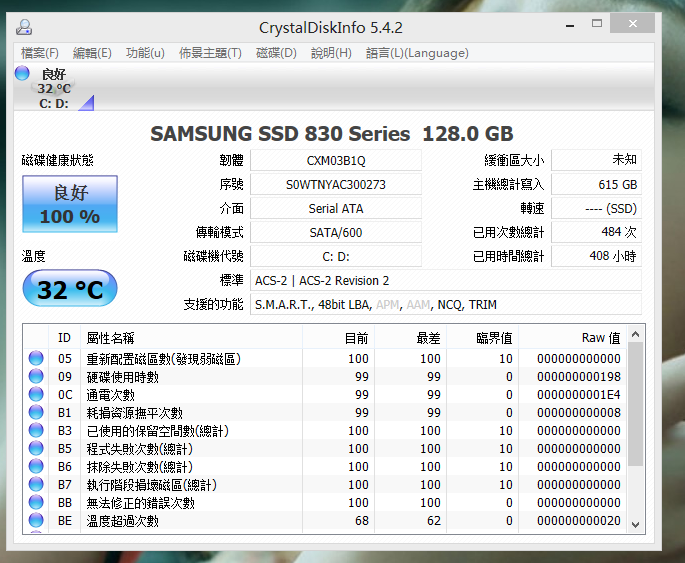Click the buffer size field 未知
Viewport: 685px width, 563px height.
[596, 160]
